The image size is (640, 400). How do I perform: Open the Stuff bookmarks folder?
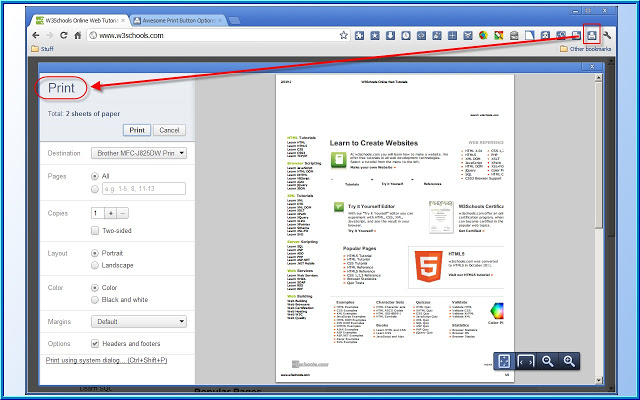point(42,49)
